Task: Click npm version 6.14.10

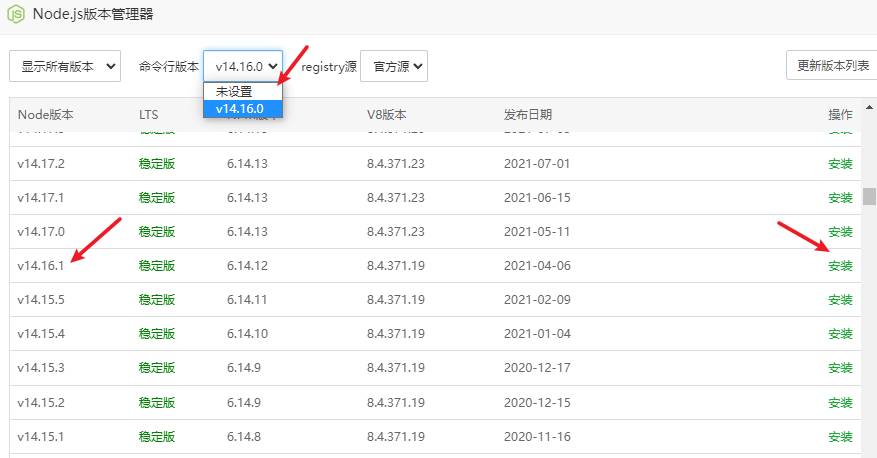Action: coord(247,334)
